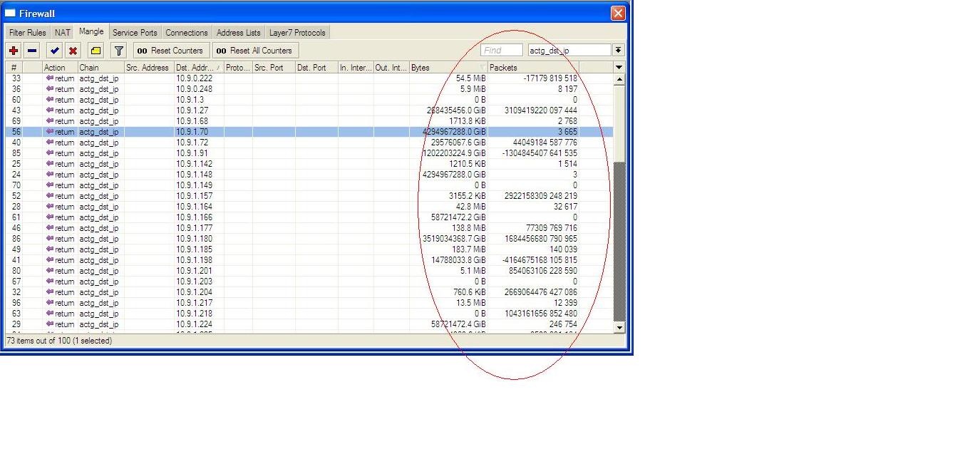
Task: Click return icon in rule 46 row
Action: coord(50,228)
